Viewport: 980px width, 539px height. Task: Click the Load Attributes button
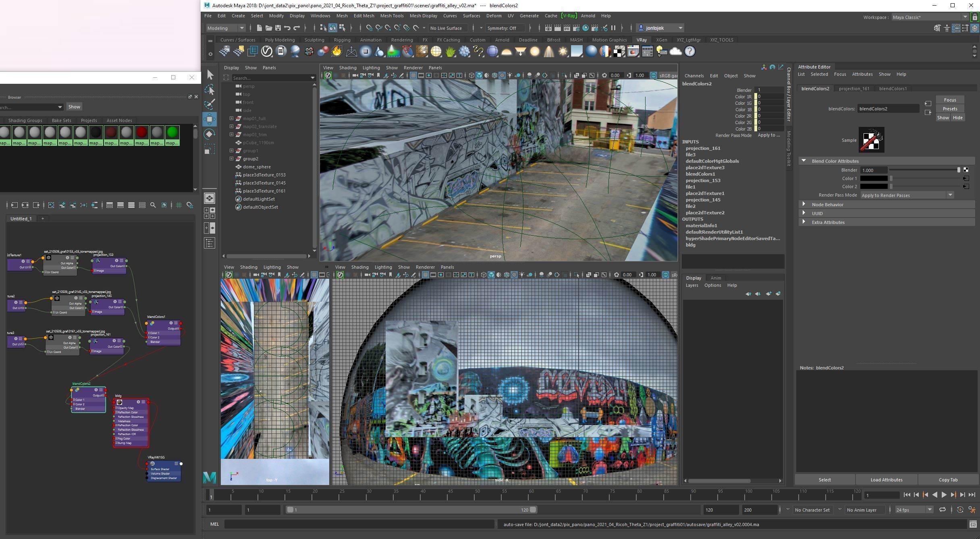click(x=886, y=480)
